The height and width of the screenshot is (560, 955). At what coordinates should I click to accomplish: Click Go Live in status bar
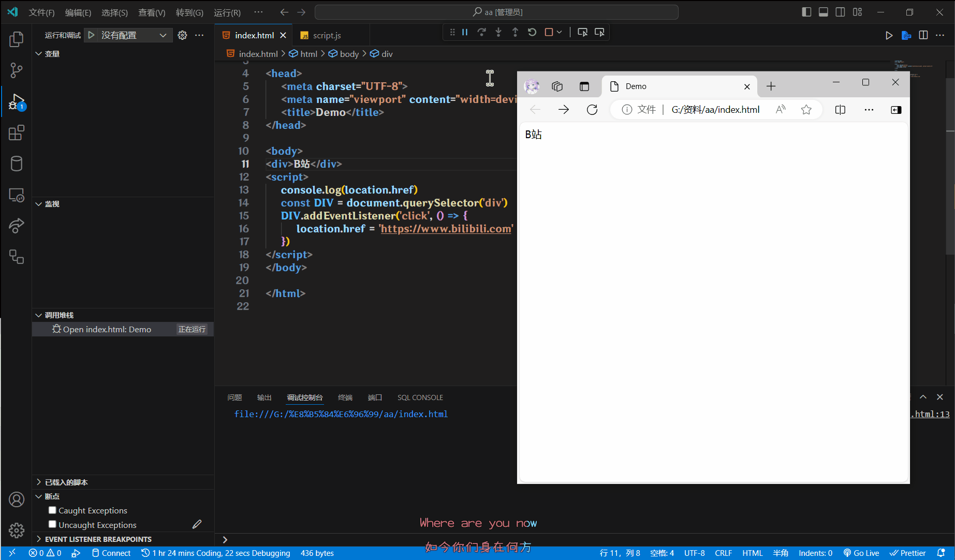pyautogui.click(x=861, y=553)
